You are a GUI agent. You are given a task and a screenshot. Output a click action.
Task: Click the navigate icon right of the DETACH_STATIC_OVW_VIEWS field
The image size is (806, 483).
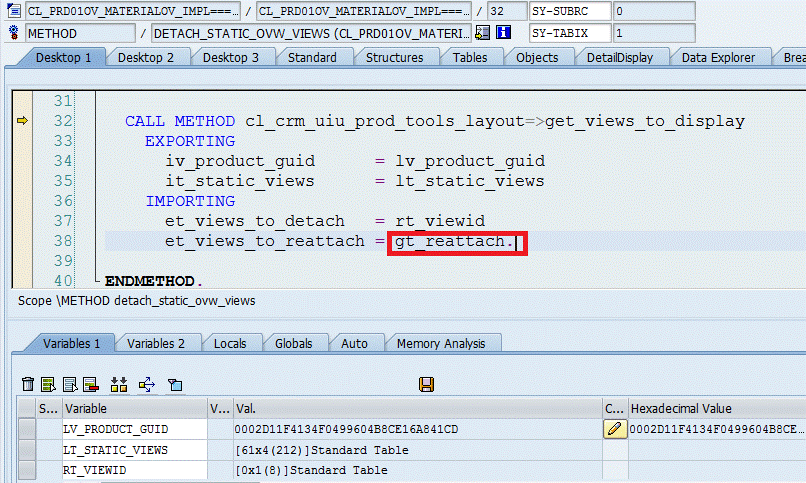482,33
